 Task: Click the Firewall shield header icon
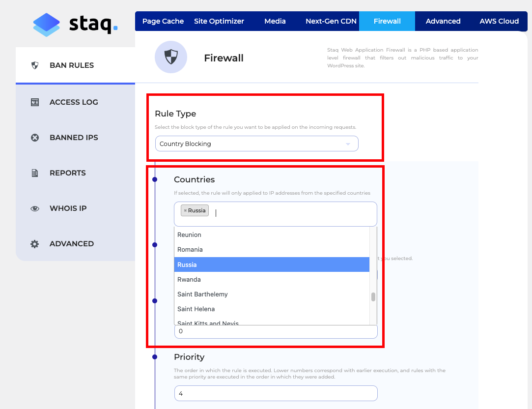tap(171, 57)
